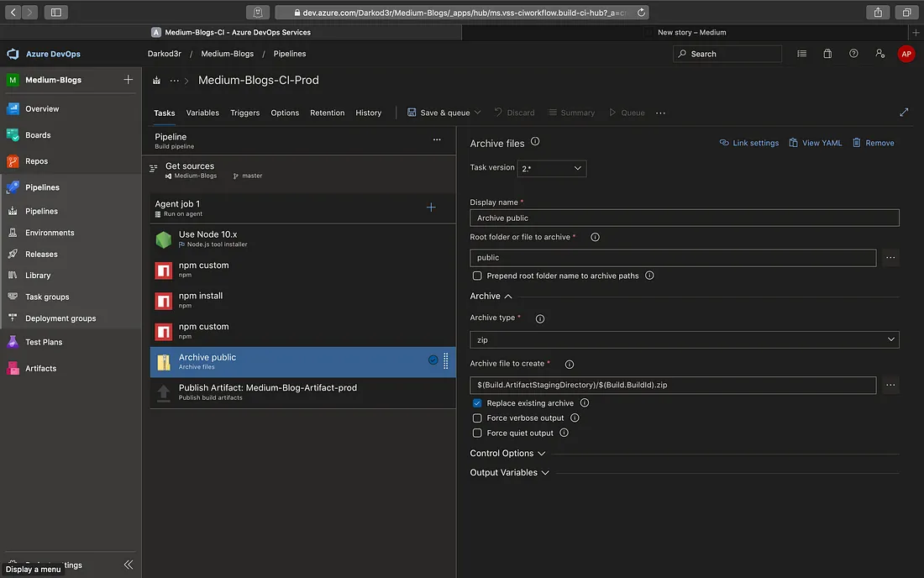Open user settings icon in header
This screenshot has height=578, width=924.
(x=879, y=54)
